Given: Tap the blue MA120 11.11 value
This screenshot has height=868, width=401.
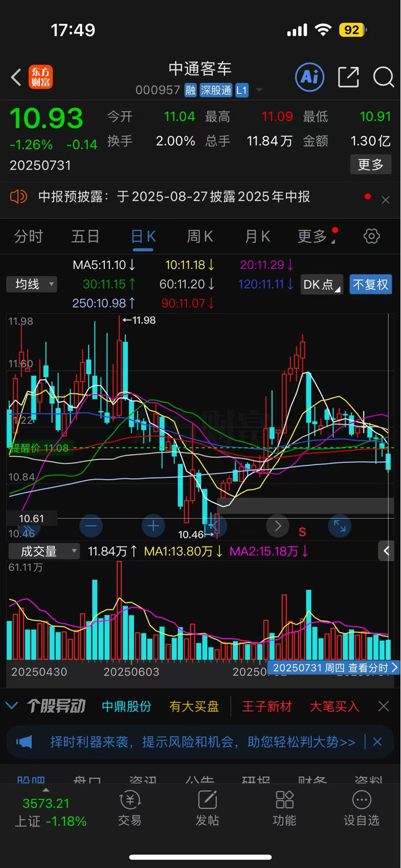Looking at the screenshot, I should coord(266,284).
